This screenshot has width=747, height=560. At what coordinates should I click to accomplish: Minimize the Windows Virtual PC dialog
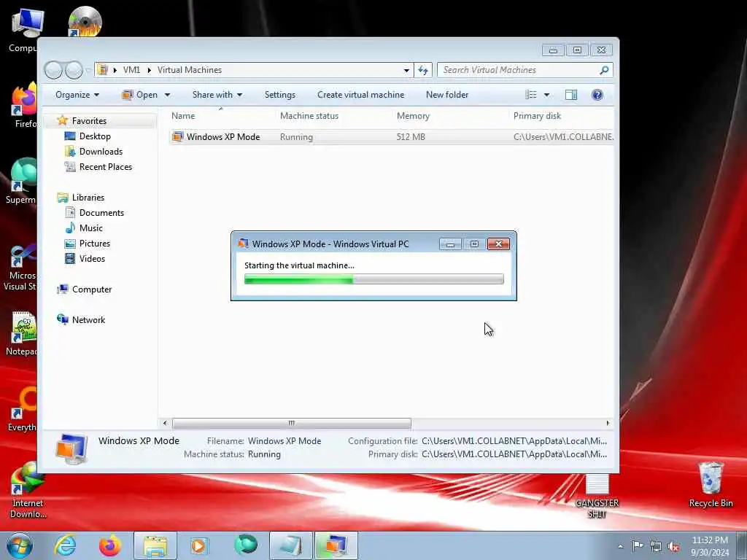pyautogui.click(x=450, y=244)
